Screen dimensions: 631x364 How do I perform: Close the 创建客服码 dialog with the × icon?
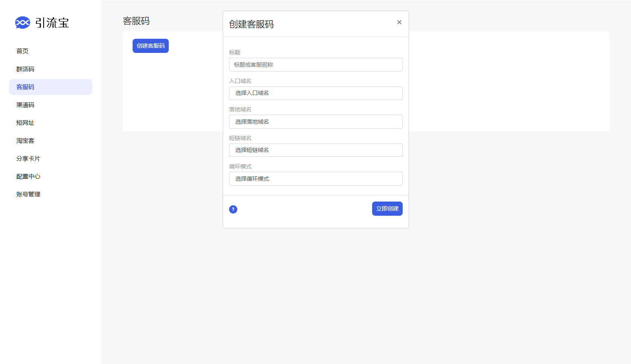tap(399, 22)
